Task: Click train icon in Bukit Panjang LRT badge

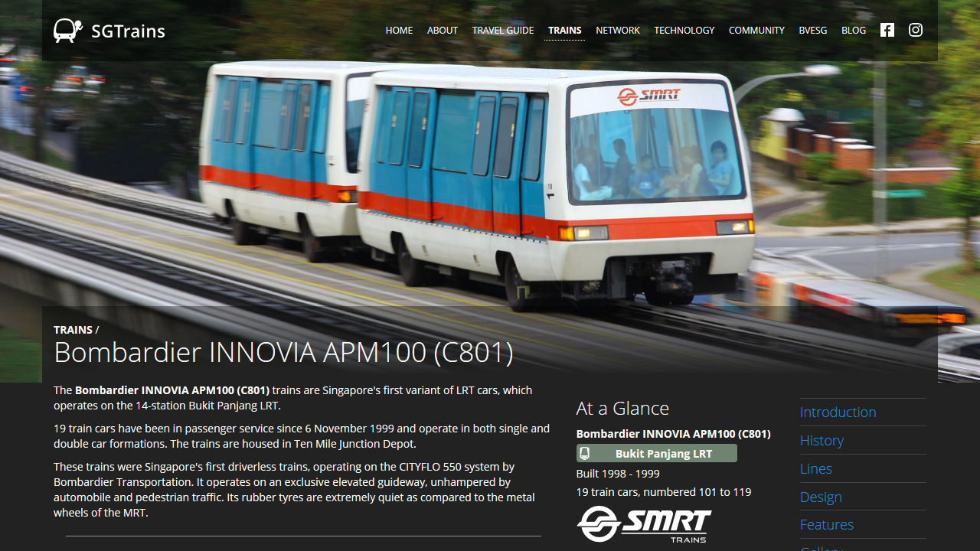Action: click(585, 454)
